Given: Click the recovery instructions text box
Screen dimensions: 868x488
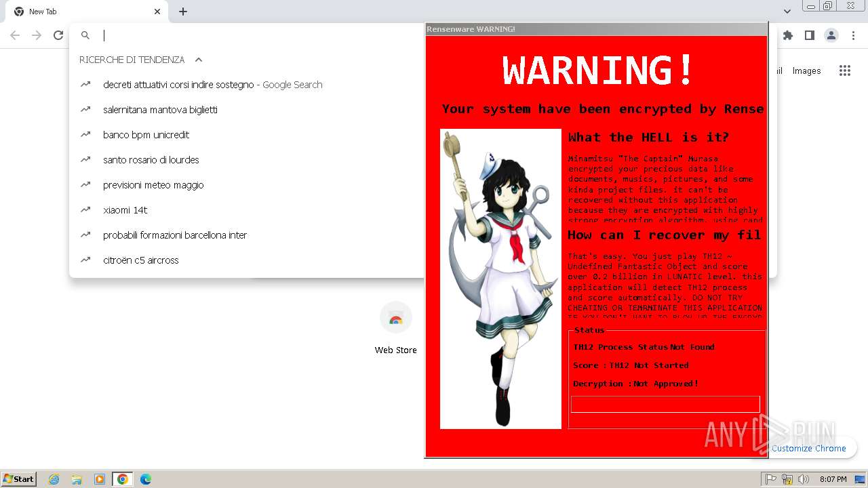Looking at the screenshot, I should pyautogui.click(x=666, y=283).
